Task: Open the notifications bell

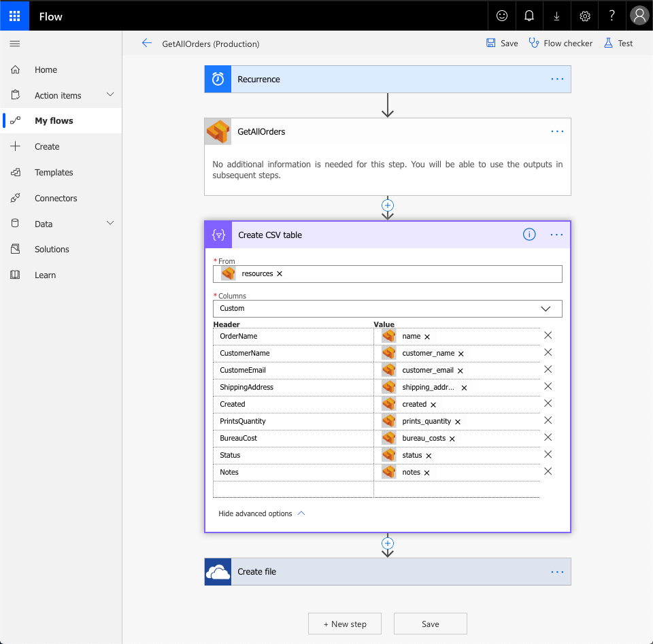Action: tap(529, 16)
